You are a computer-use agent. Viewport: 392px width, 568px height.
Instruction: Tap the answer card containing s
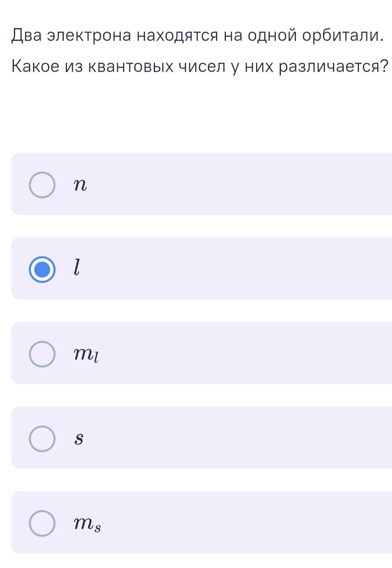[x=202, y=437]
